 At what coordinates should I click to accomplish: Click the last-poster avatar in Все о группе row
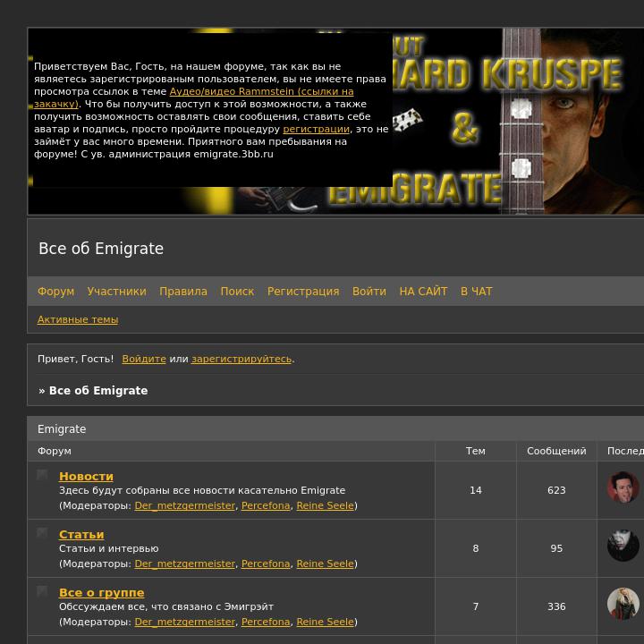click(623, 604)
